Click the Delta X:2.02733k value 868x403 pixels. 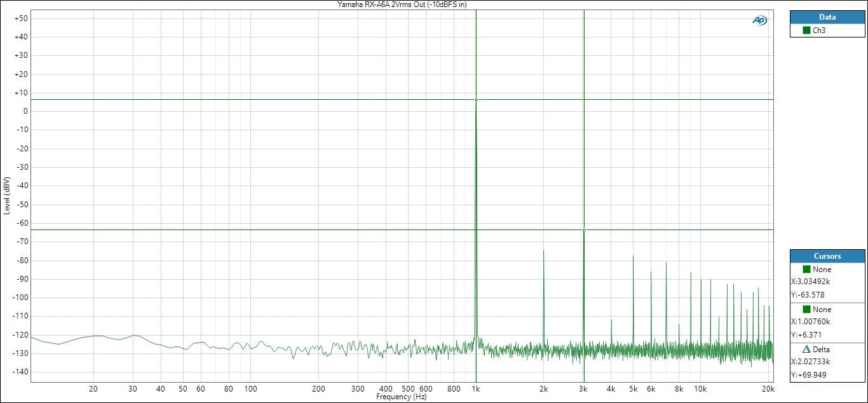click(811, 362)
